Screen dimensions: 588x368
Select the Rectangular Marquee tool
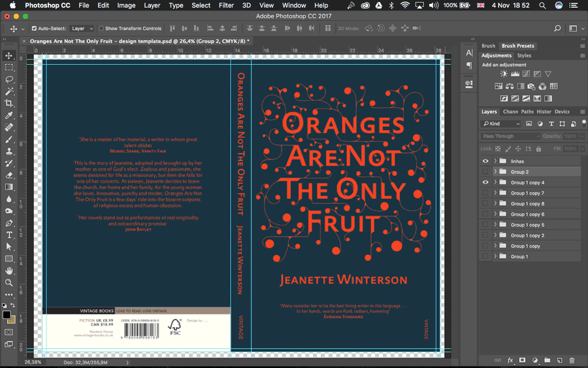coord(9,67)
